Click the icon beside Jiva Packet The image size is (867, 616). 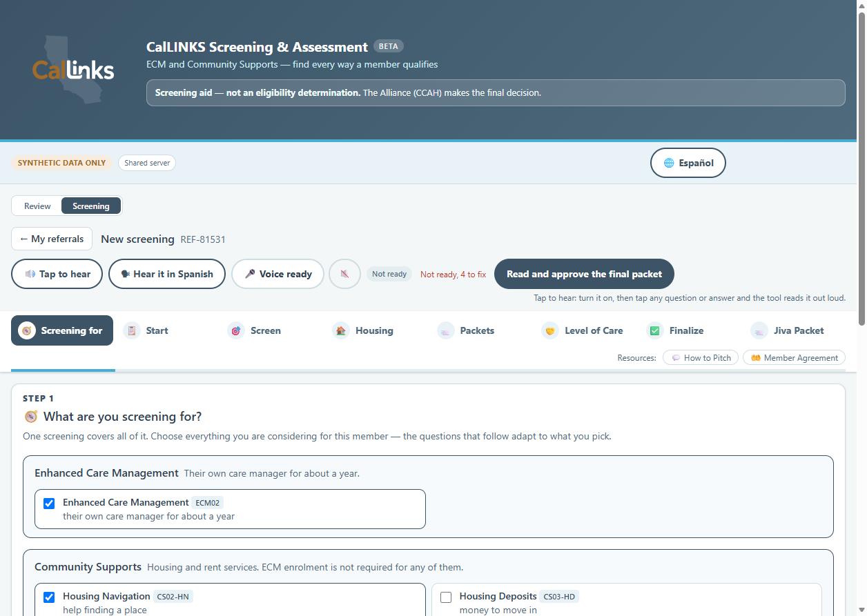click(759, 330)
